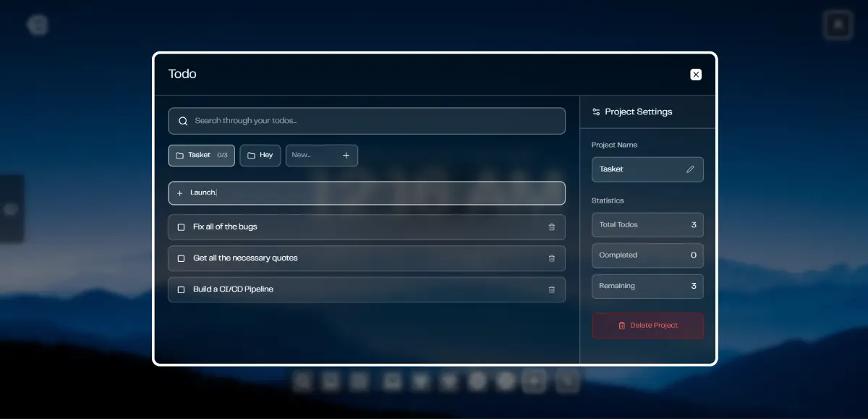The image size is (868, 419).
Task: Open the Hey project tab
Action: pos(260,156)
